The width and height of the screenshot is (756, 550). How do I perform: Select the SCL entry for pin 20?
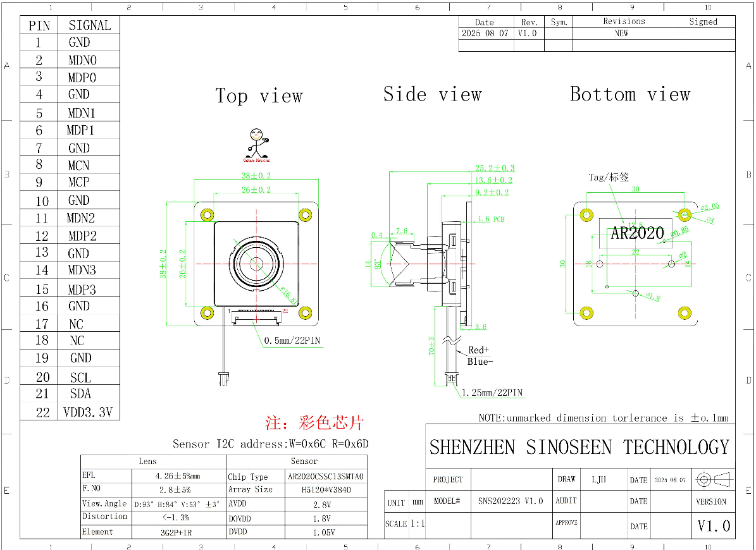[x=80, y=377]
